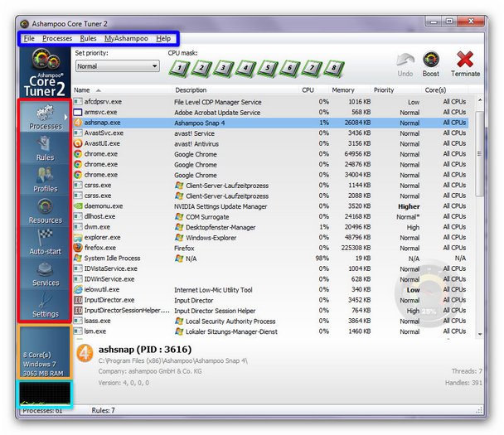Click the 225308 KB memory value

pyautogui.click(x=356, y=248)
